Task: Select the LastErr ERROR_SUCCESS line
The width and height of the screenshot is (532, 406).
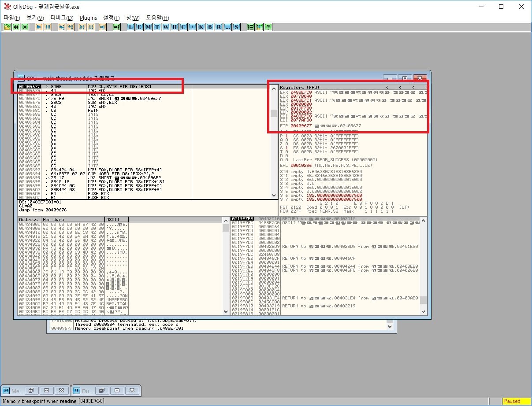Action: 328,159
